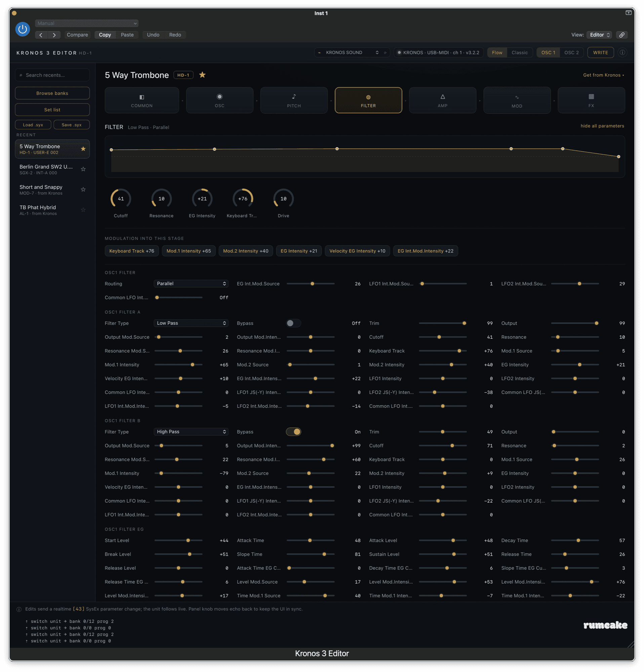
Task: Select OSC 2 oscillator
Action: 571,52
